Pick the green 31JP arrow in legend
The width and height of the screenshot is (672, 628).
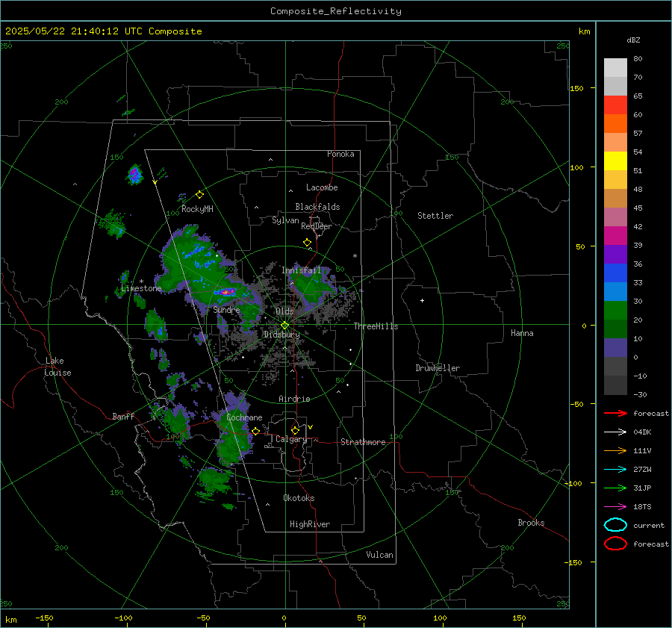[x=615, y=488]
